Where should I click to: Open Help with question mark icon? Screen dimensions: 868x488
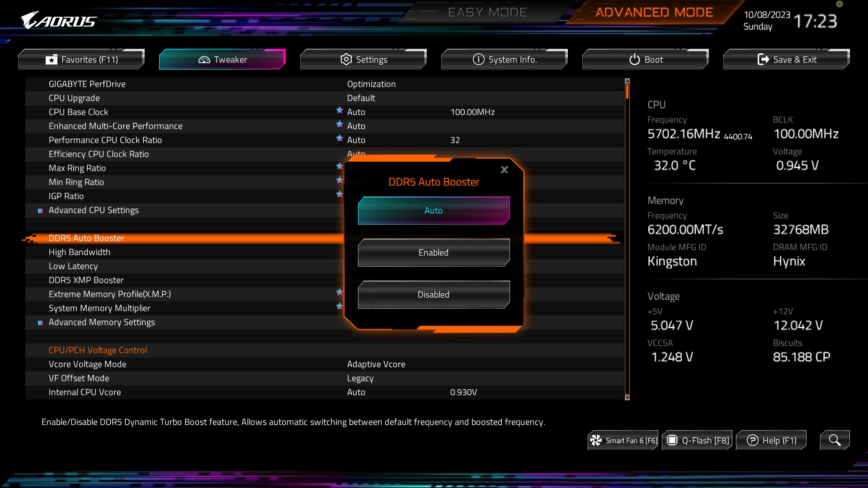pos(771,440)
